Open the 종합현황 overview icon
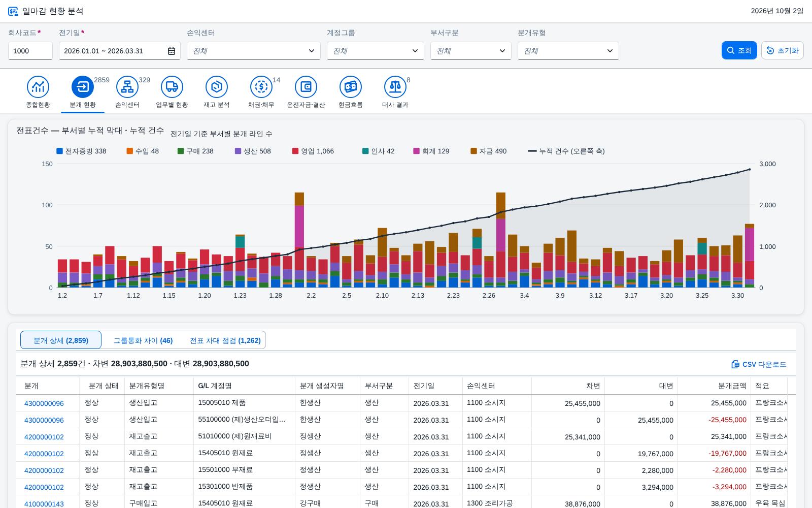Image resolution: width=812 pixels, height=508 pixels. tap(38, 87)
